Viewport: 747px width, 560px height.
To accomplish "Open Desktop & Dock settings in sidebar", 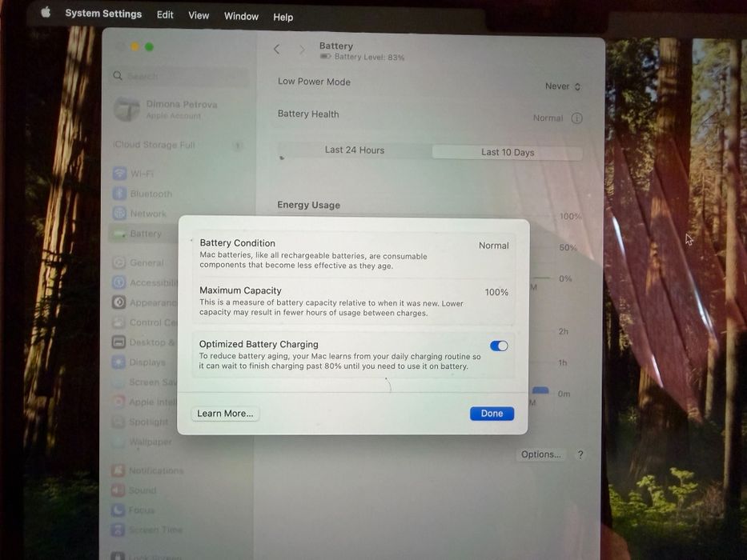I will click(x=144, y=342).
